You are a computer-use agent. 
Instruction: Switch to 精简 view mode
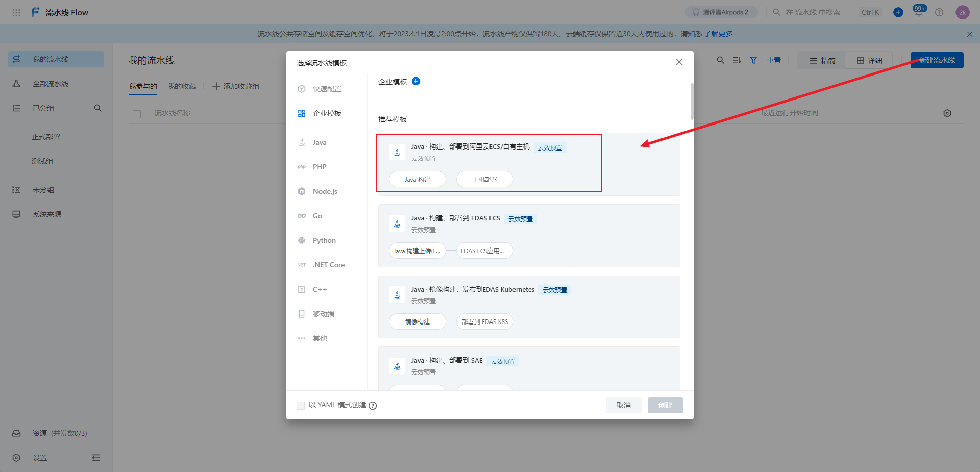coord(822,60)
